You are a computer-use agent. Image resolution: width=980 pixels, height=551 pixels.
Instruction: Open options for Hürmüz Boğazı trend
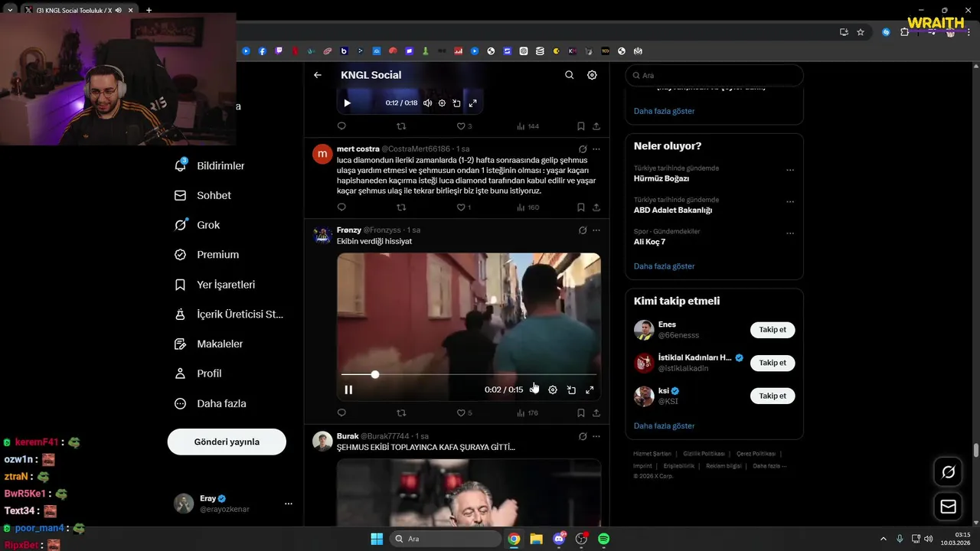(790, 170)
